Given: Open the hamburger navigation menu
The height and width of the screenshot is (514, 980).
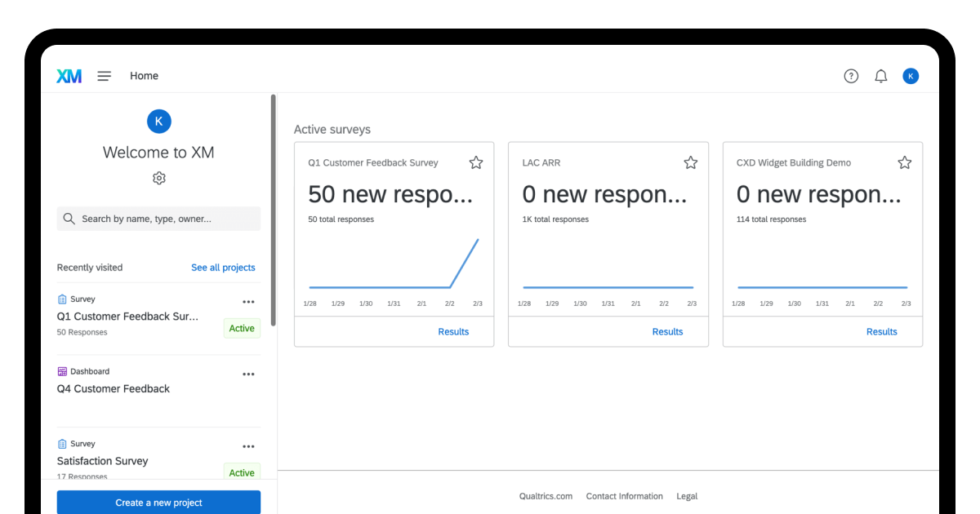Looking at the screenshot, I should point(105,76).
